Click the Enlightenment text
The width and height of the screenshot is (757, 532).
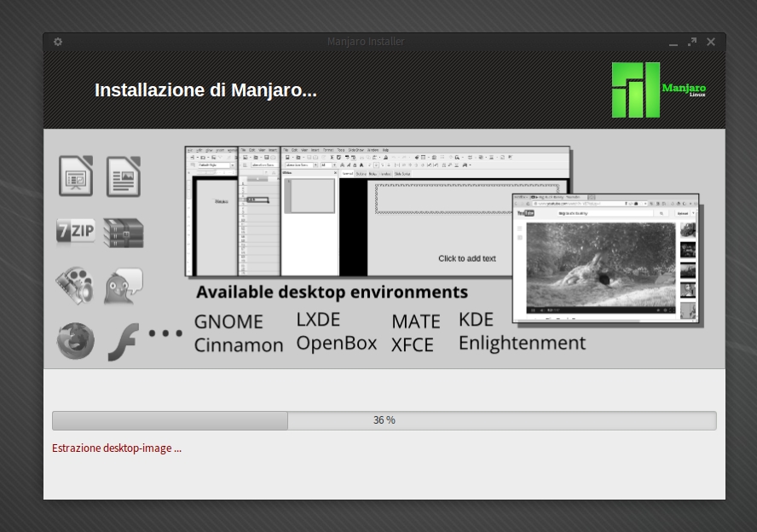522,344
